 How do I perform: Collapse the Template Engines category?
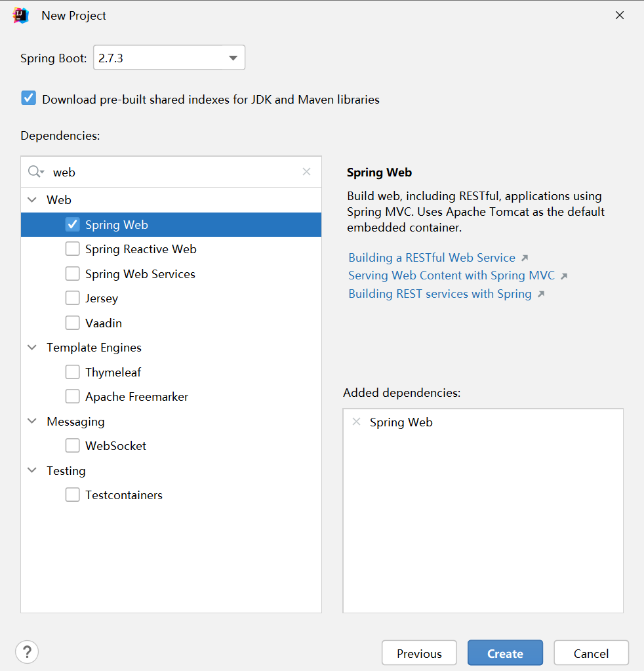click(x=32, y=347)
